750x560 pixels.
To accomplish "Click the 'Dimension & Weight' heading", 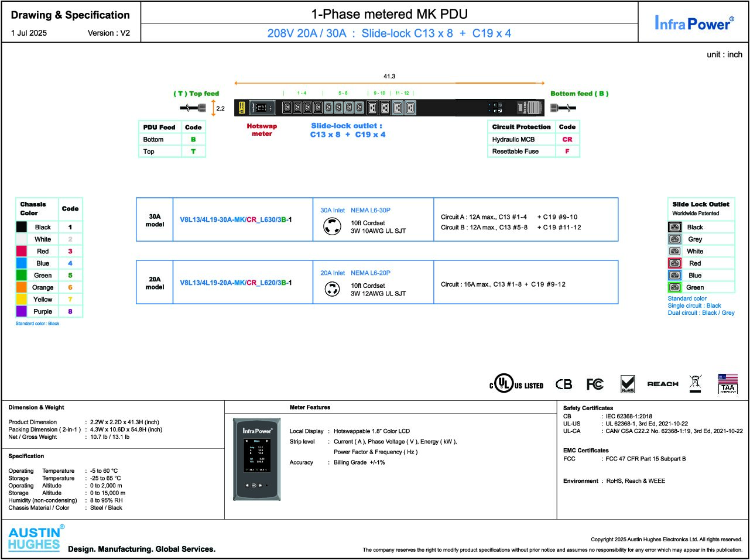I will tap(36, 407).
